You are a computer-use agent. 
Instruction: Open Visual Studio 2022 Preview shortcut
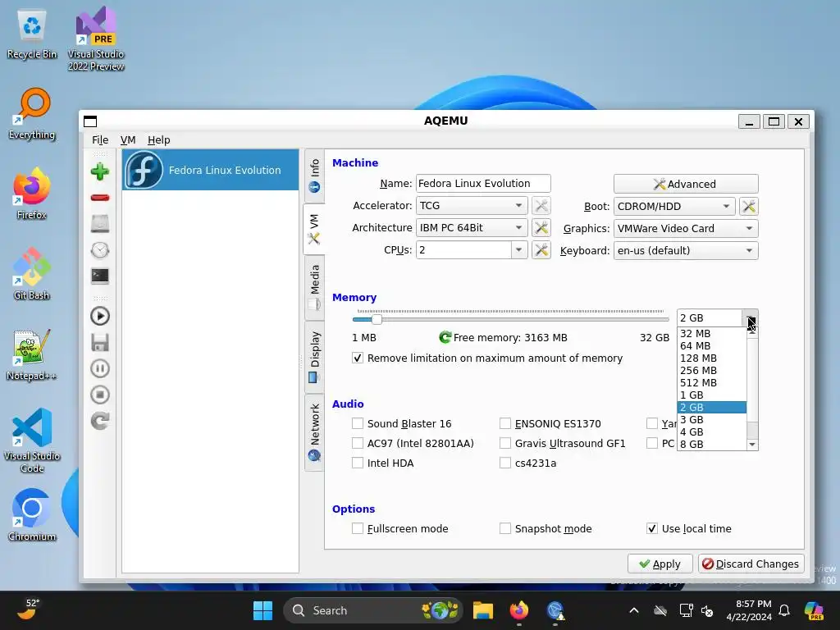point(96,39)
